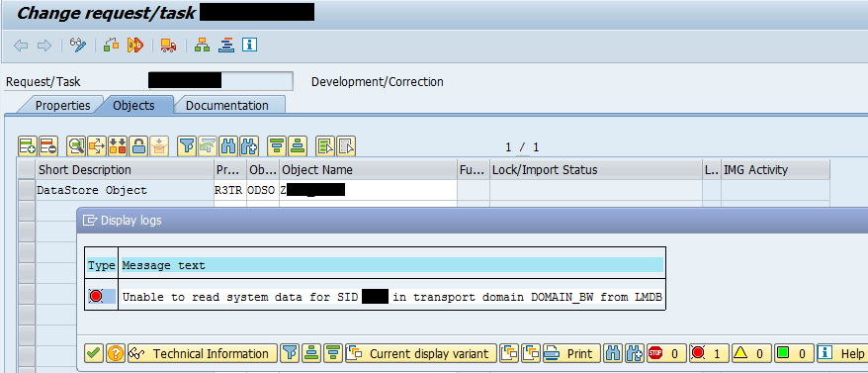868x373 pixels.
Task: Click the 'Unable to read system data' message text
Action: click(x=391, y=297)
